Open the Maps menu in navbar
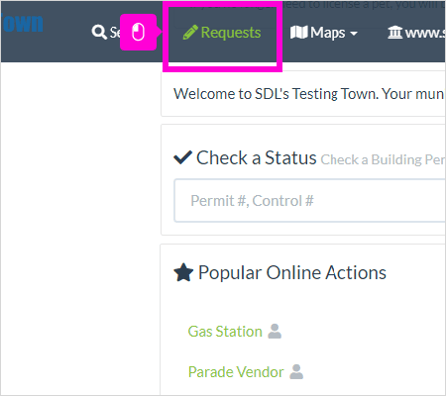 tap(324, 33)
